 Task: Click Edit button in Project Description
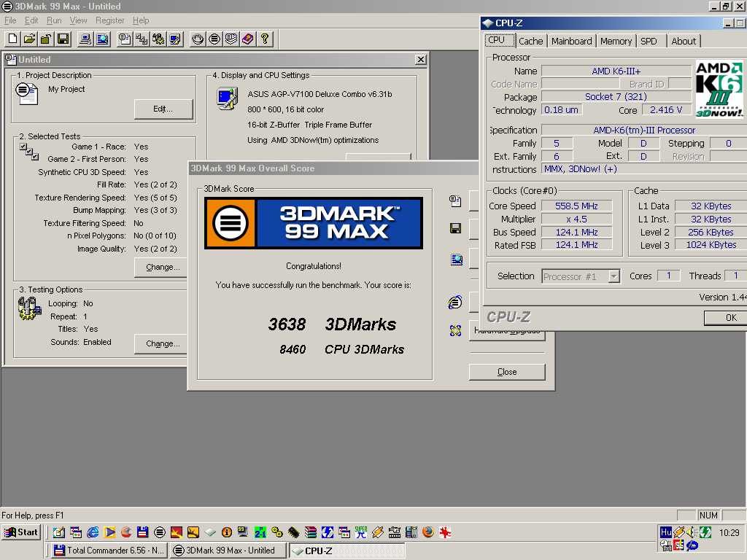(163, 109)
